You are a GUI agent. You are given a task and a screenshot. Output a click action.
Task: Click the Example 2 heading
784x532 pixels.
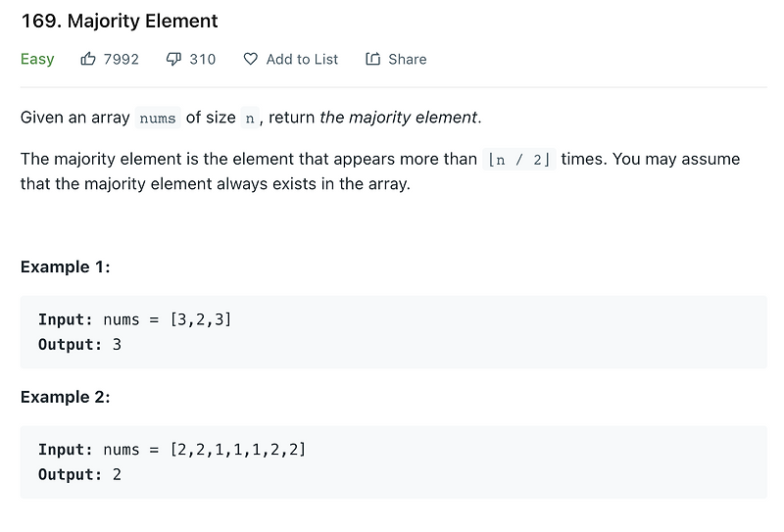65,397
